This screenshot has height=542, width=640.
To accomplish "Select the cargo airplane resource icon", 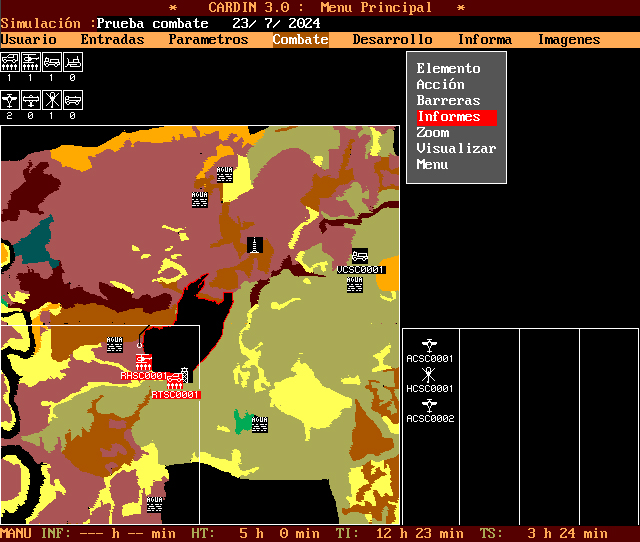I will click(x=10, y=100).
